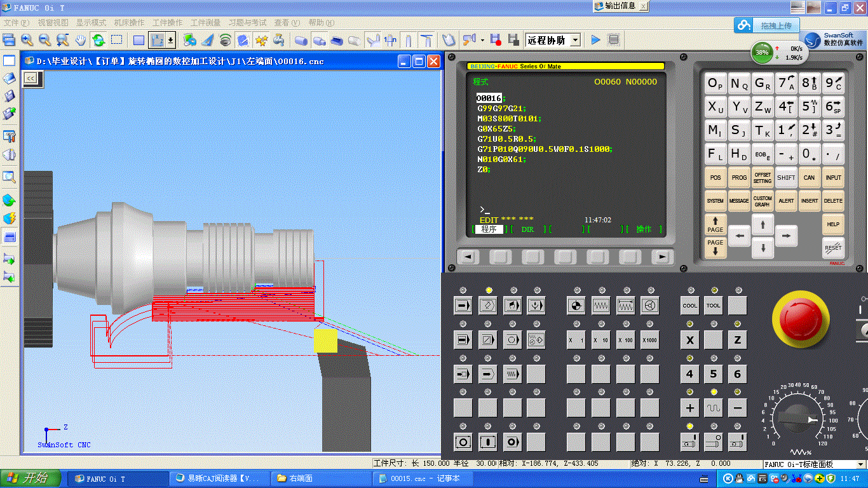Click the cursor left arrow key
Screen dimensions: 868x488
click(x=739, y=236)
